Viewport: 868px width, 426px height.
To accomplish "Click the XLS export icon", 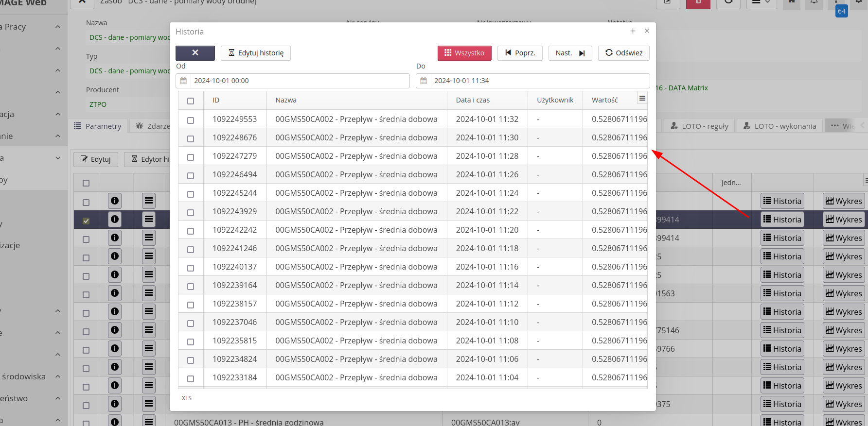I will tap(186, 398).
